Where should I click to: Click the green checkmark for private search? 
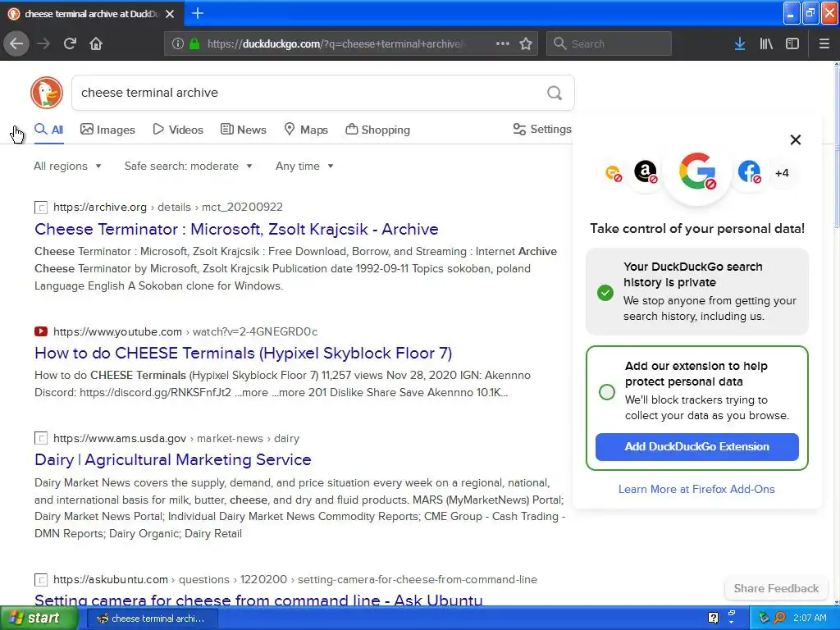point(605,293)
